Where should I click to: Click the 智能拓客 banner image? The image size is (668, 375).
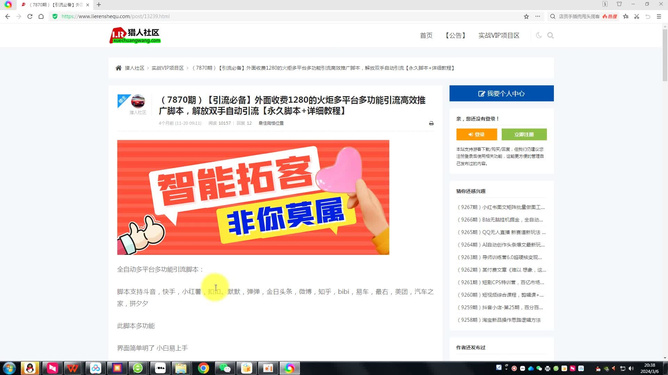tap(253, 197)
